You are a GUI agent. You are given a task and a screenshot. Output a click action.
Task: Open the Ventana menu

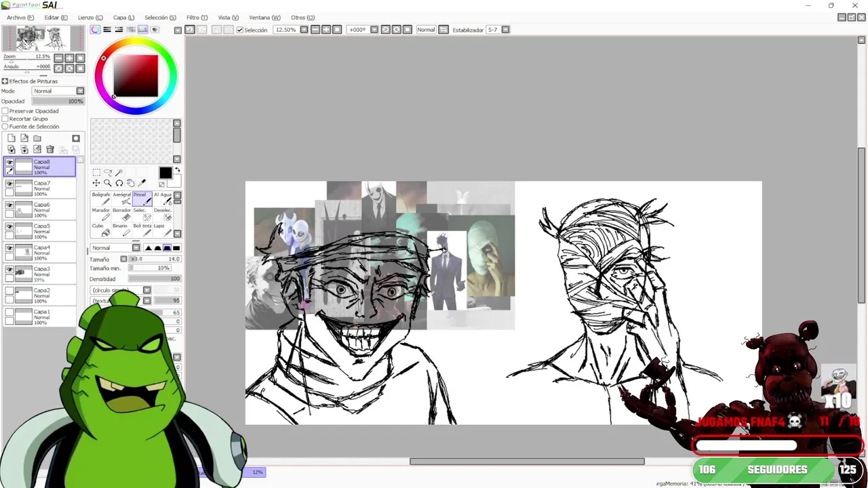click(264, 18)
